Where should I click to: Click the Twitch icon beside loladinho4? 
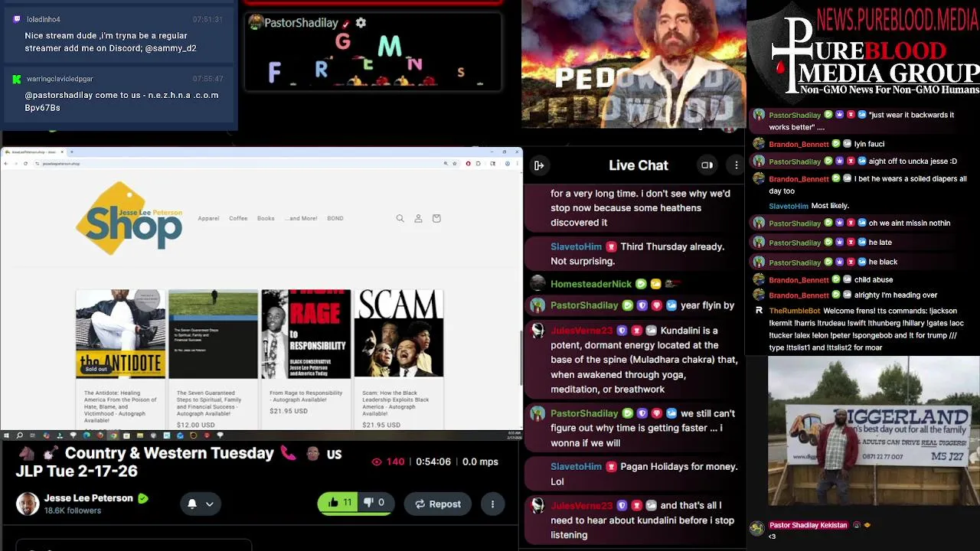[x=17, y=19]
